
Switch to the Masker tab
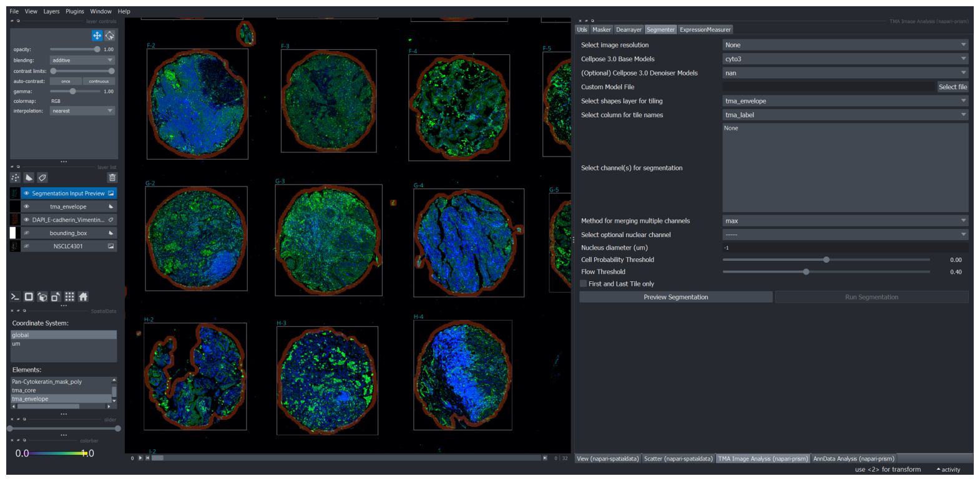point(602,29)
